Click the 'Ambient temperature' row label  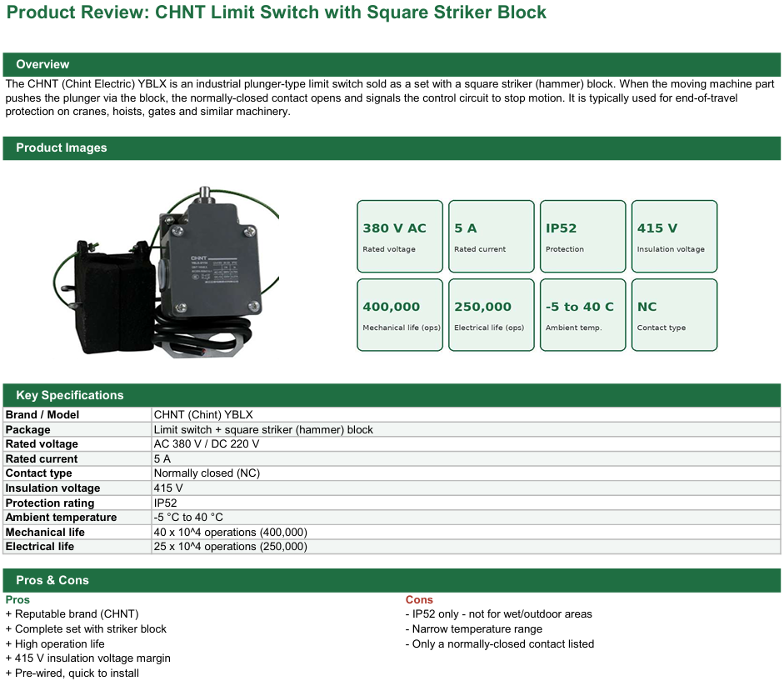[61, 518]
